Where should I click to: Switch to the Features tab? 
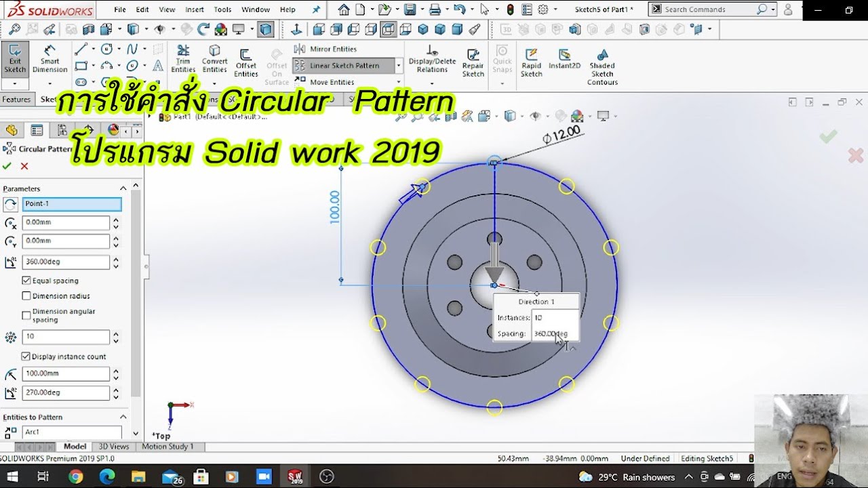16,99
